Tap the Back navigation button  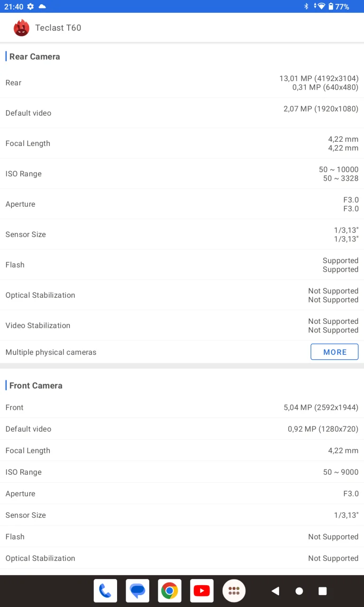(275, 591)
